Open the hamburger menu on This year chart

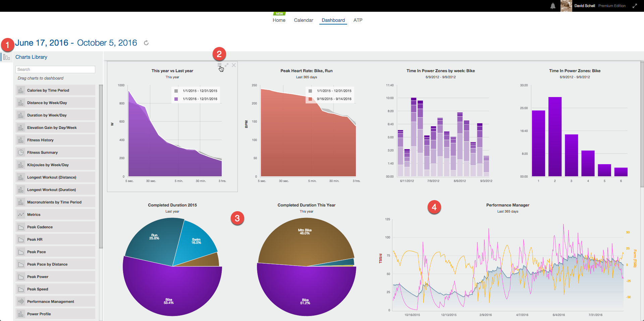pyautogui.click(x=219, y=65)
